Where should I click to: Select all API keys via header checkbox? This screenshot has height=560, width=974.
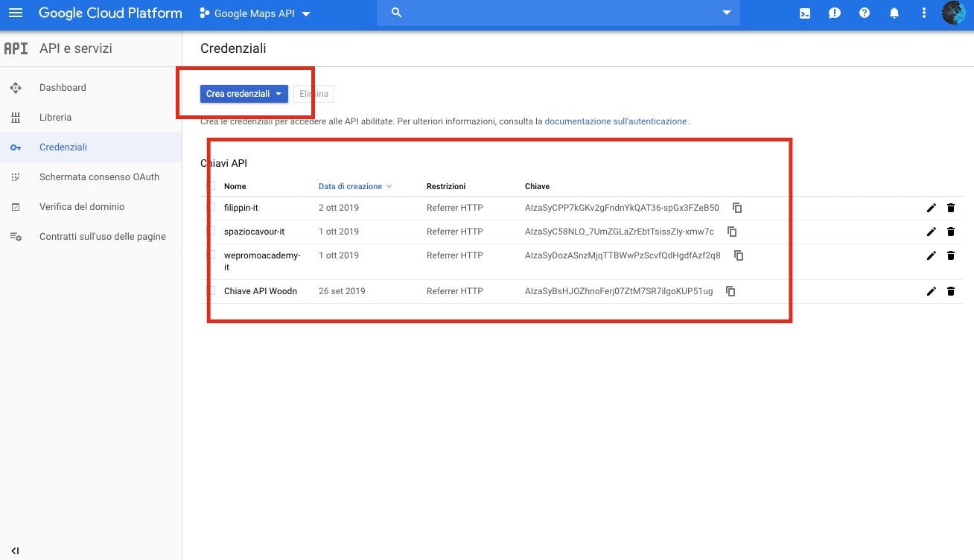click(x=212, y=185)
